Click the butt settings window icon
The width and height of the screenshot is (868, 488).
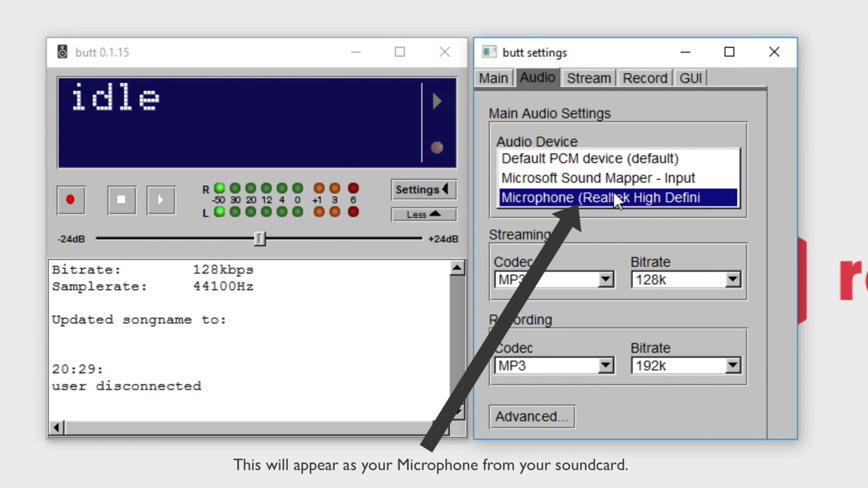pos(489,52)
